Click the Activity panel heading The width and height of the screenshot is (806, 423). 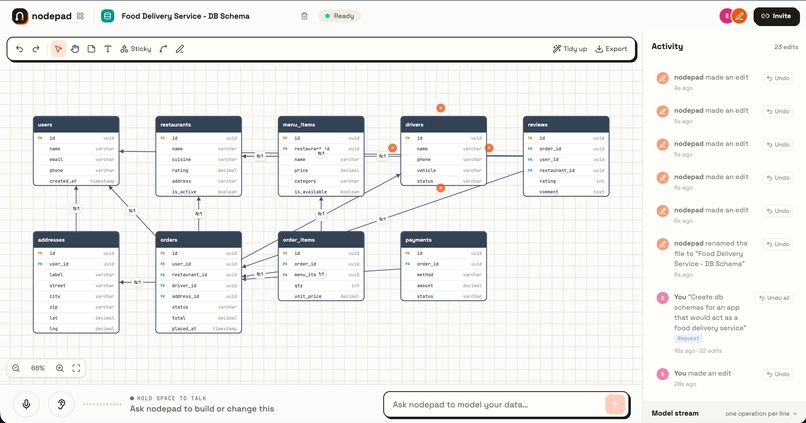coord(667,46)
